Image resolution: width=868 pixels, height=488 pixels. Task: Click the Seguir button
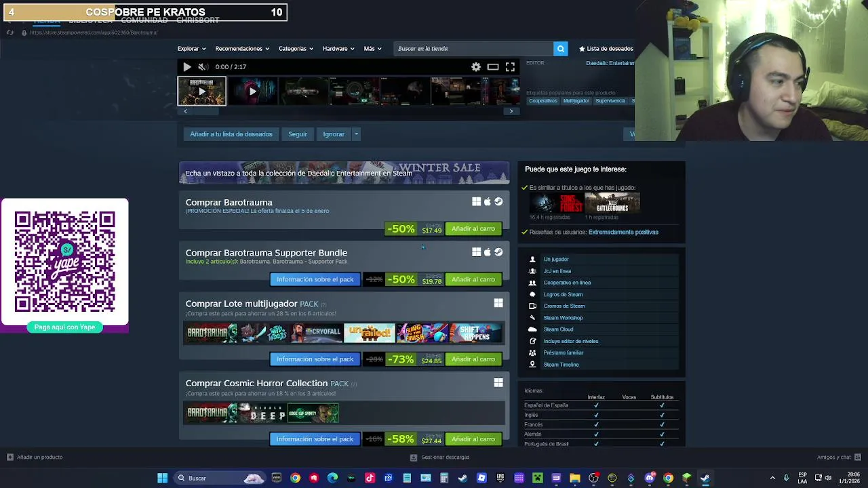[x=298, y=134]
